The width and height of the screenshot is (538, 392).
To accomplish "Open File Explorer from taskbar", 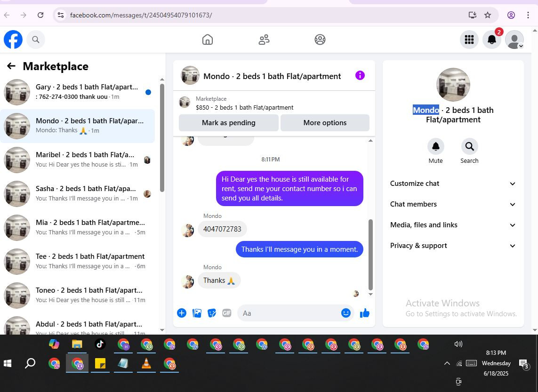I will point(77,344).
